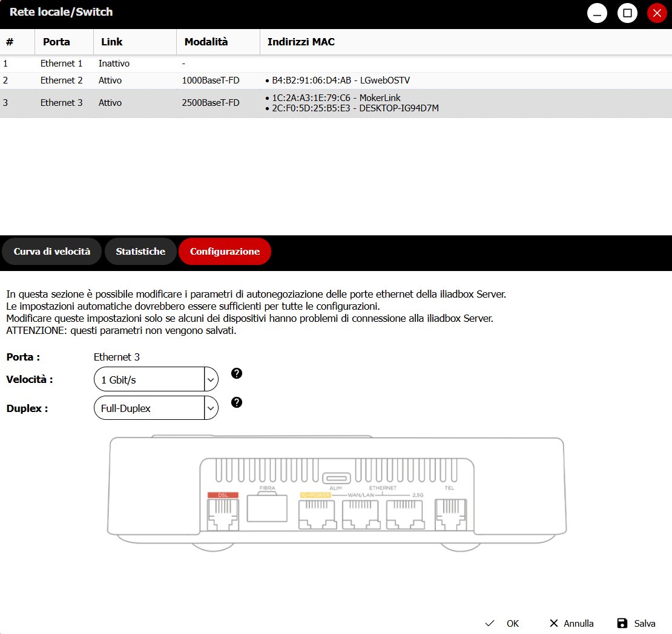Click the Indirizzi MAC column header

(x=301, y=42)
